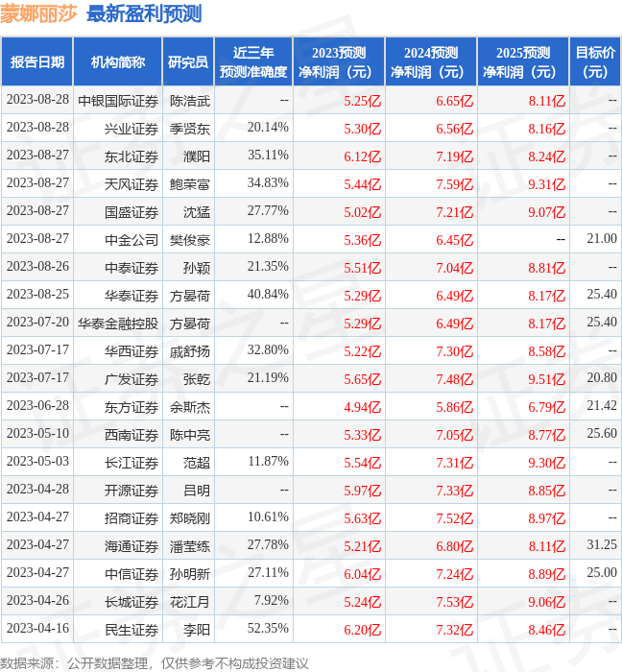Click analyst name 鲍荣富
This screenshot has height=672, width=622.
click(x=190, y=183)
